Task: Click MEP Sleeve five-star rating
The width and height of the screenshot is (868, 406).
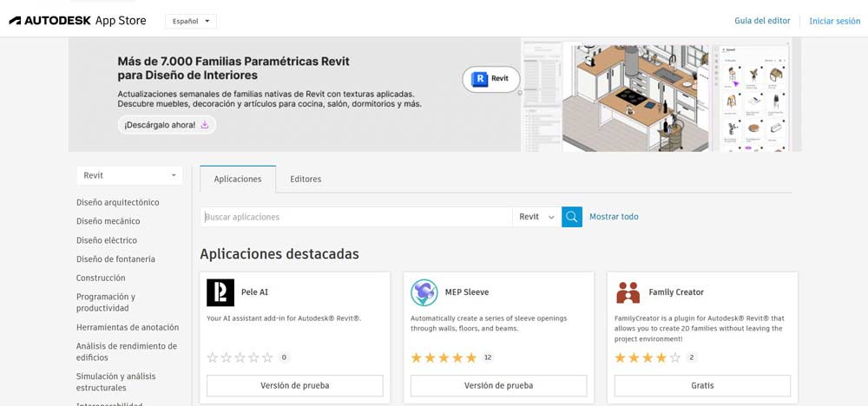Action: click(x=444, y=357)
